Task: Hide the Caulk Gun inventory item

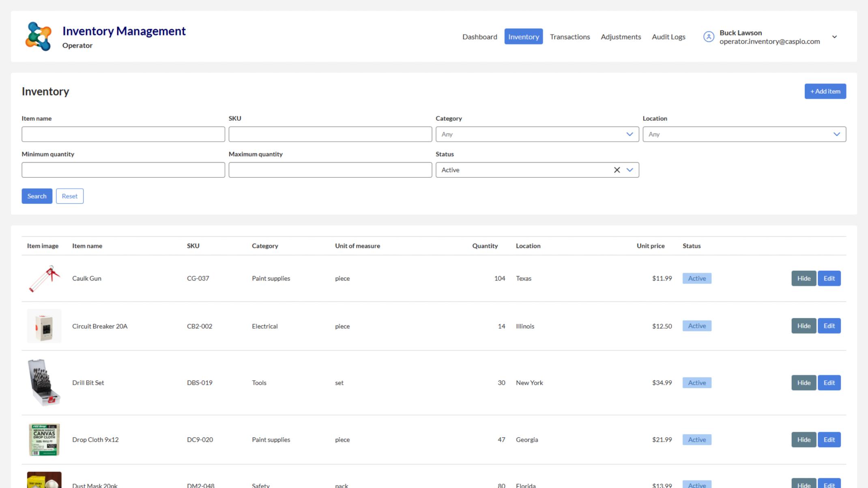Action: coord(804,278)
